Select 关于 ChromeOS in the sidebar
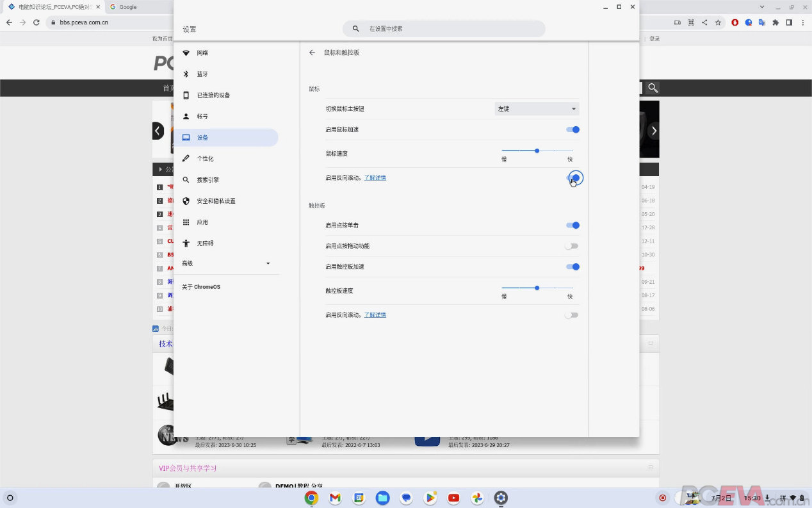Image resolution: width=812 pixels, height=508 pixels. [201, 286]
